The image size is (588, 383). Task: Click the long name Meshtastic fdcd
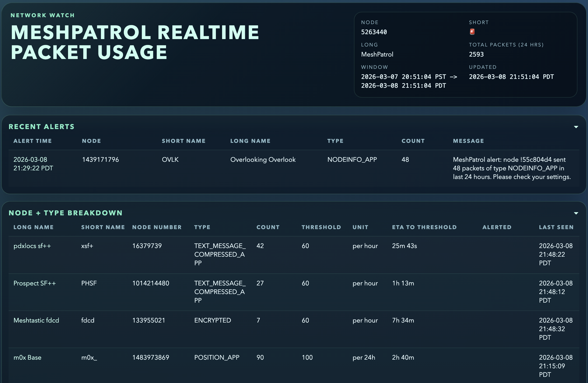36,320
